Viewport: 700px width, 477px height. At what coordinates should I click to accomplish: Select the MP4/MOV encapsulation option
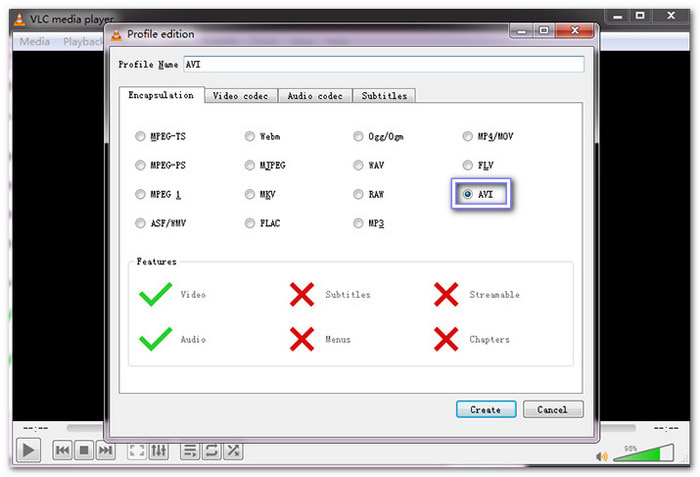[468, 137]
